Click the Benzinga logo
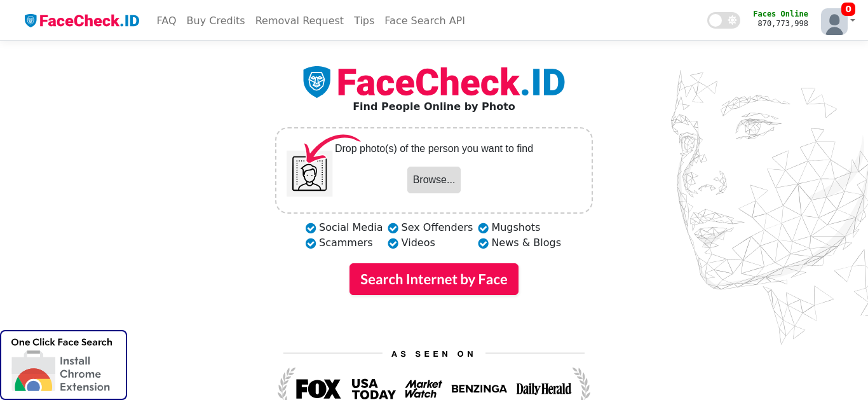 tap(479, 389)
